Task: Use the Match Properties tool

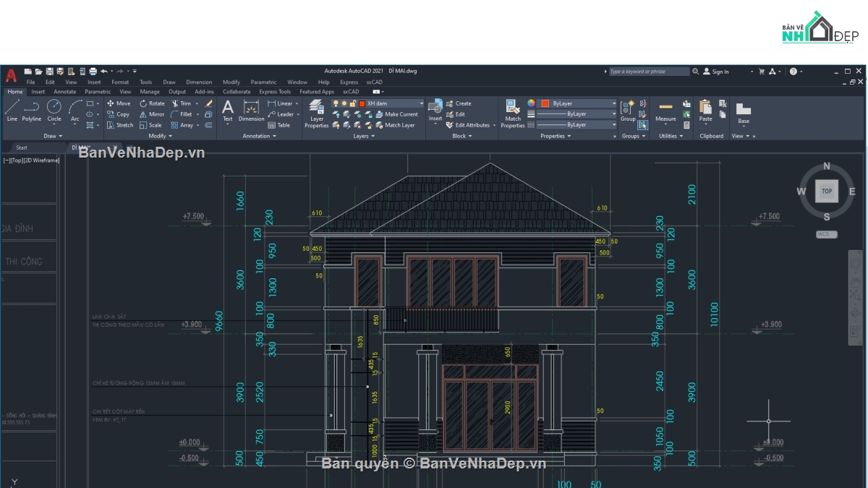Action: pos(513,114)
